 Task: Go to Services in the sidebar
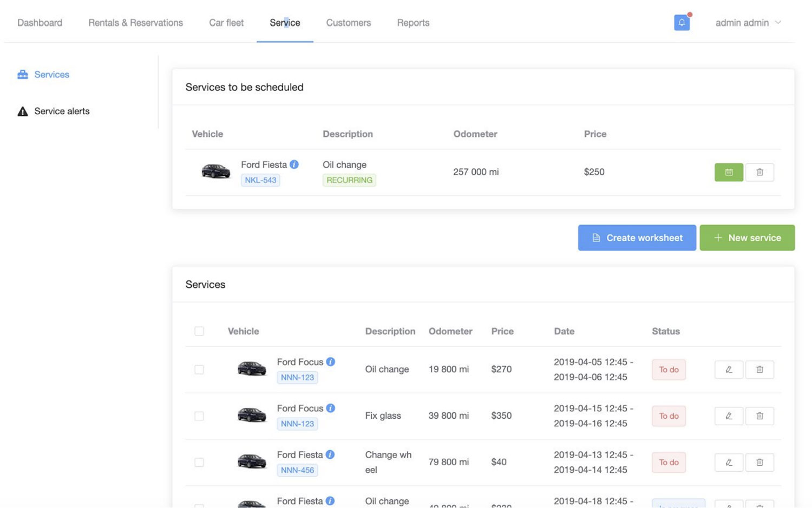pos(51,75)
